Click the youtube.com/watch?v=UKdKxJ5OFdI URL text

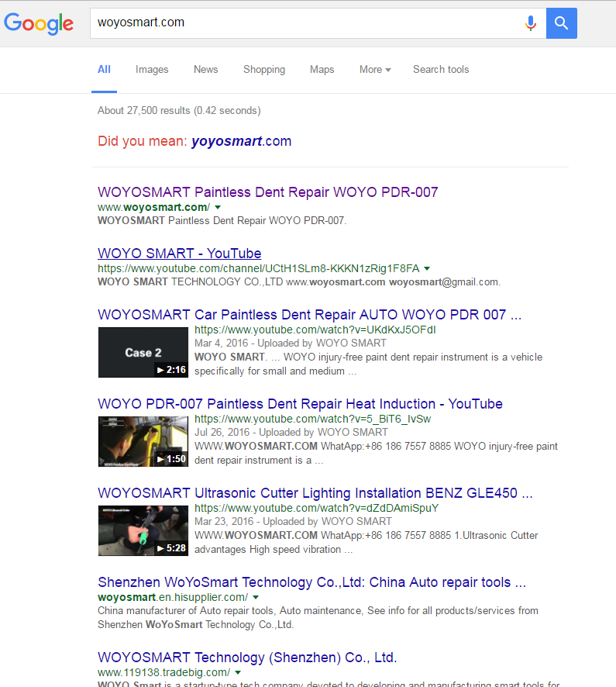(315, 330)
